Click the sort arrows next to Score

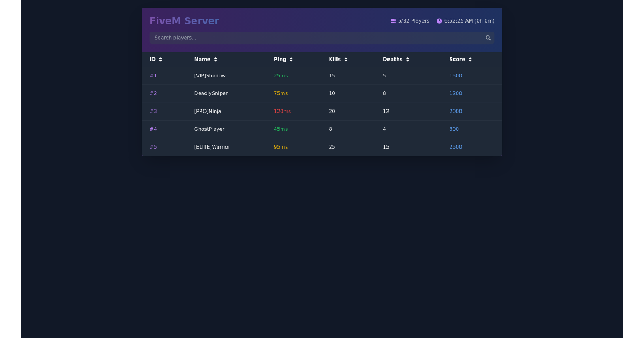click(470, 59)
